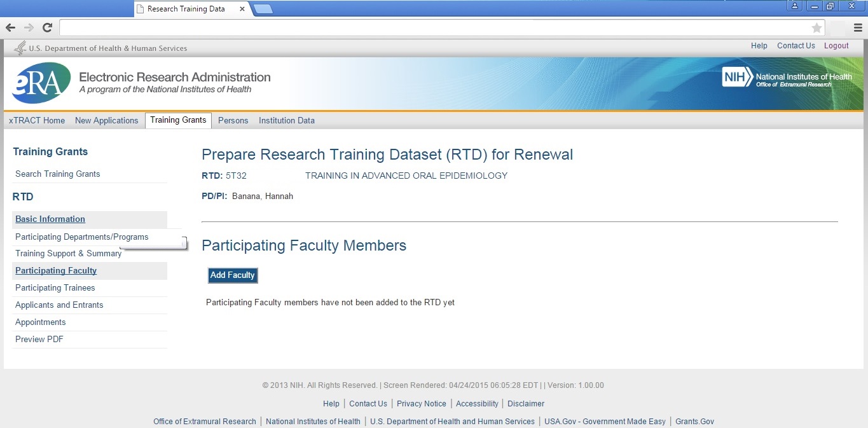Visit Office of Extramural Research link
This screenshot has width=868, height=428.
point(205,422)
